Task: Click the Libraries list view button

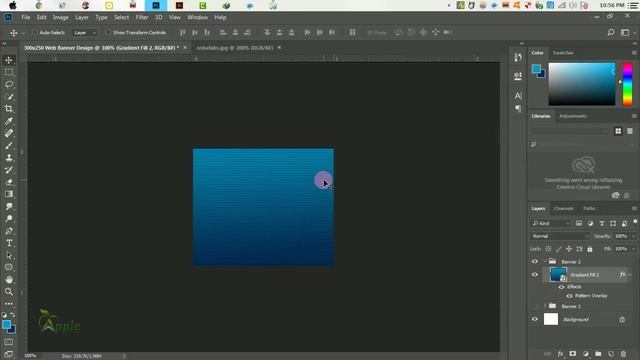Action: pyautogui.click(x=630, y=131)
